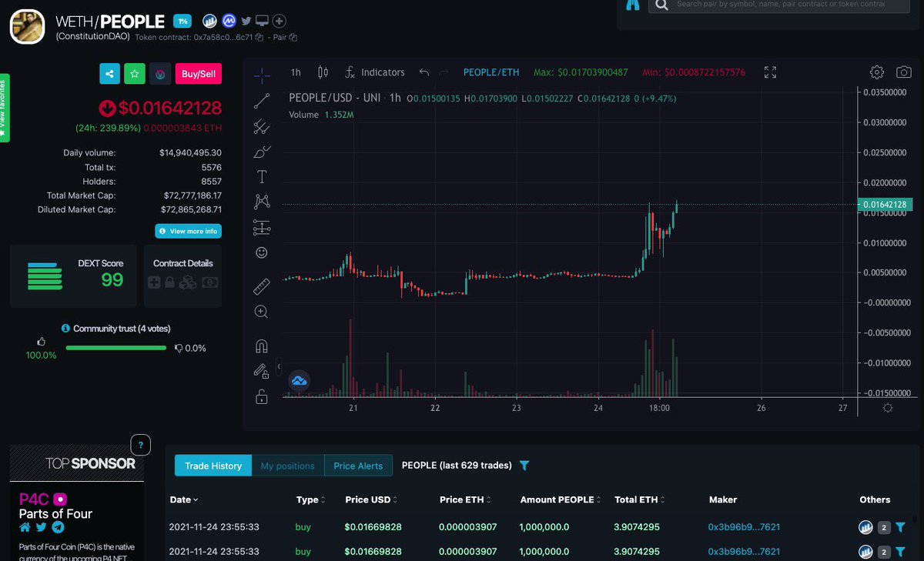Enter fullscreen chart mode
The image size is (924, 561).
click(770, 72)
